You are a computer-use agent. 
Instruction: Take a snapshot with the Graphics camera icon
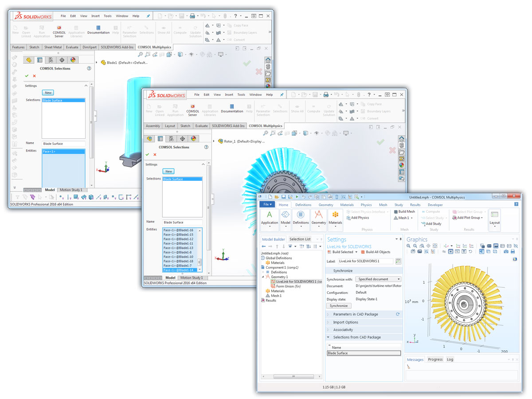(x=506, y=251)
